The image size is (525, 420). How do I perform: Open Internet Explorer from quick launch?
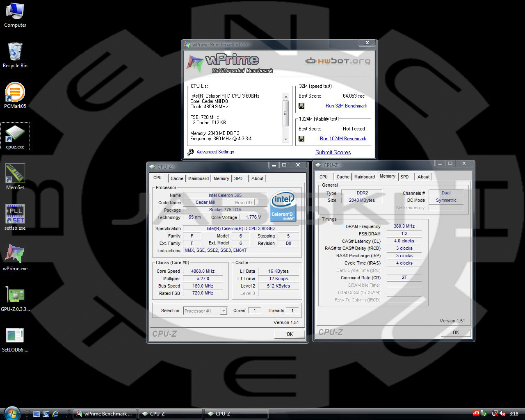(x=55, y=414)
